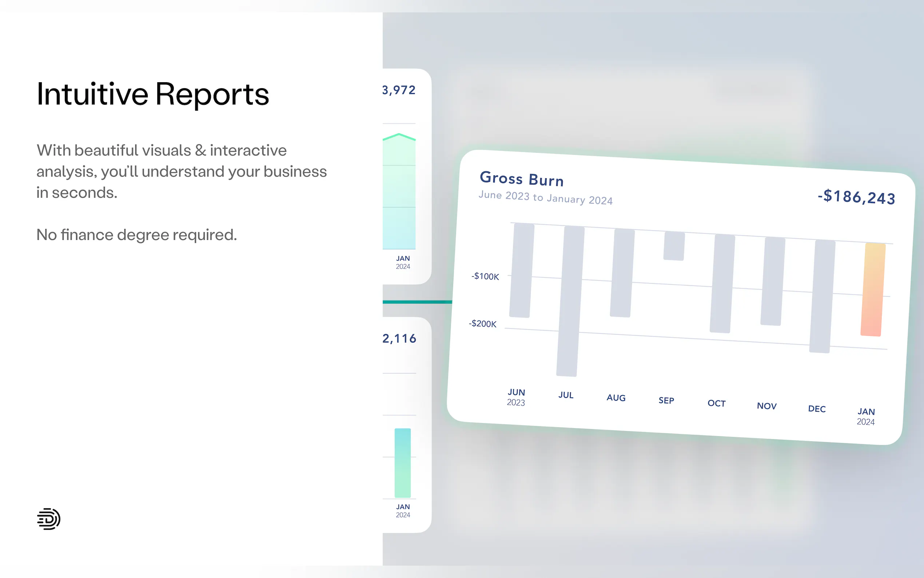The width and height of the screenshot is (924, 578).
Task: Click JAN 2024 label in Gross Burn chart
Action: coord(866,416)
